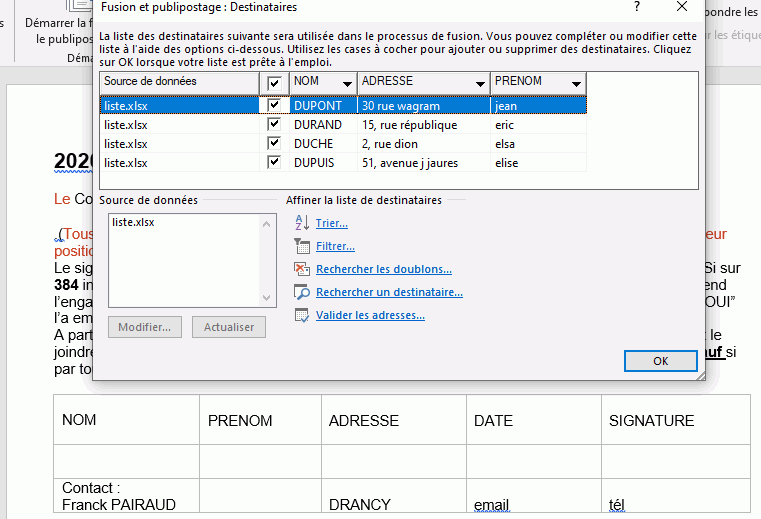Image resolution: width=761 pixels, height=519 pixels.
Task: Click the find duplicates icon
Action: pyautogui.click(x=302, y=269)
